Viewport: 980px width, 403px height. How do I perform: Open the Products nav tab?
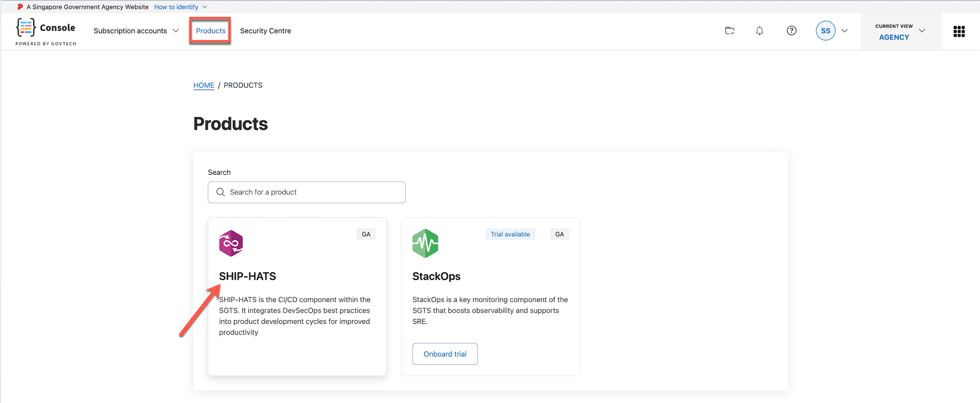(210, 31)
